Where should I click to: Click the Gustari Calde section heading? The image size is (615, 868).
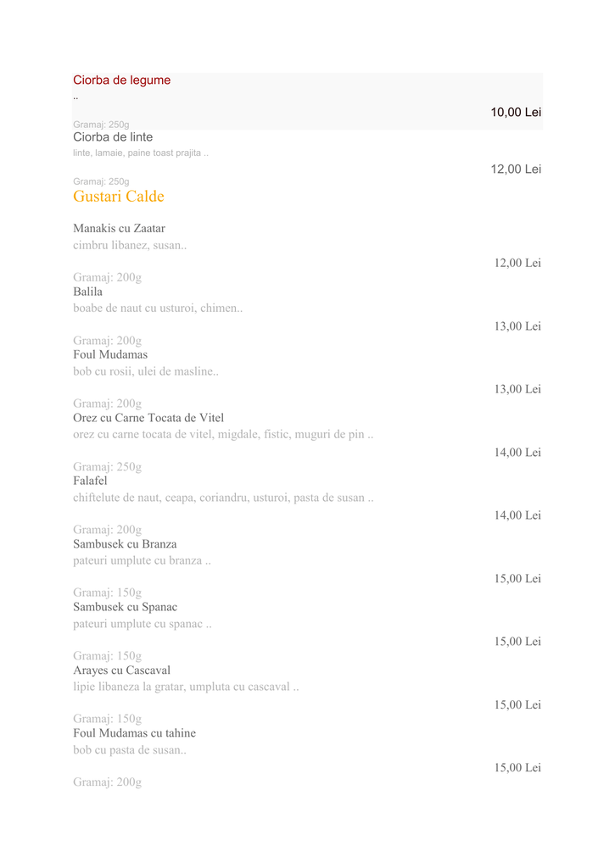tap(119, 197)
